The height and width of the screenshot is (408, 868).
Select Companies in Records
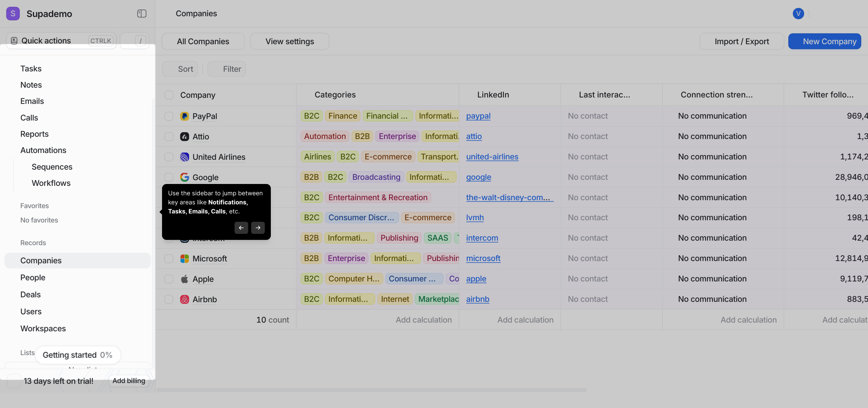point(77,261)
